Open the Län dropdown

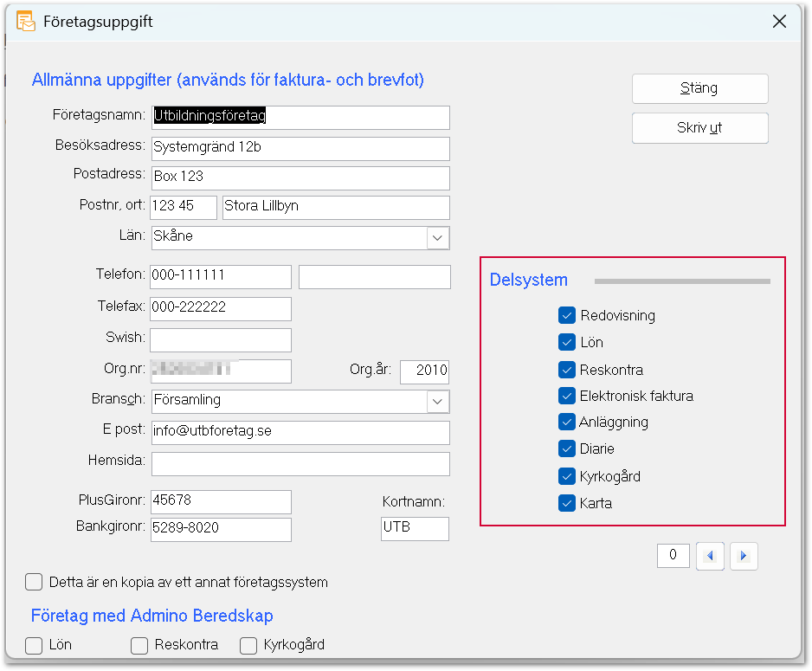[x=439, y=237]
